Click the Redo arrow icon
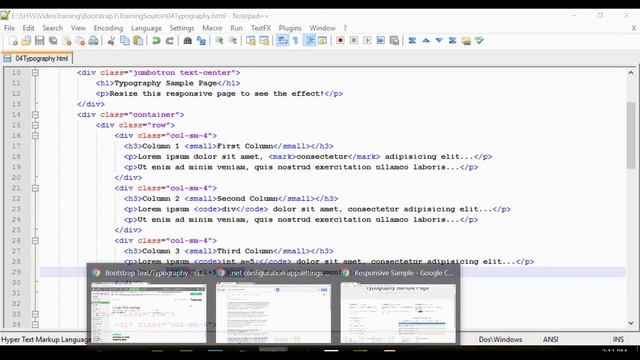Image resolution: width=640 pixels, height=360 pixels. pyautogui.click(x=169, y=41)
